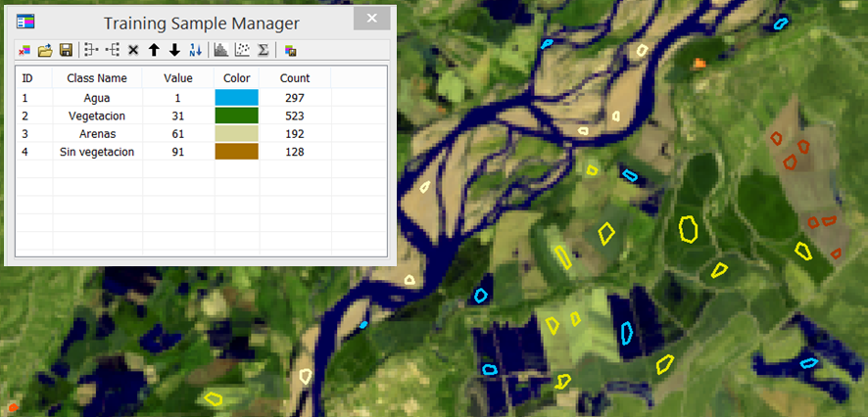Move selected class down with the down arrow
The image size is (868, 417).
(175, 50)
